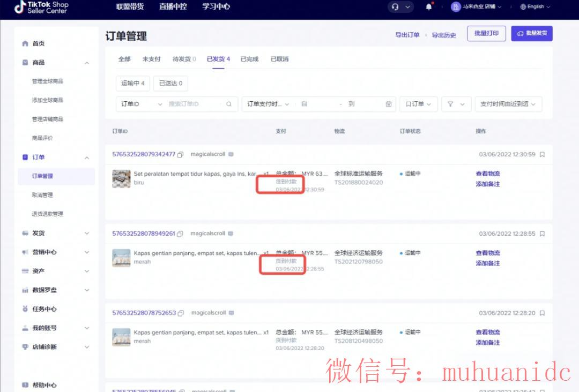Image resolution: width=579 pixels, height=392 pixels.
Task: Click the start date field 自
Action: click(x=317, y=104)
